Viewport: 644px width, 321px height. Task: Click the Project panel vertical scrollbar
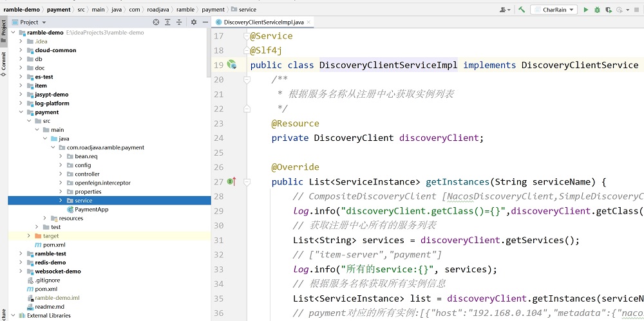(209, 53)
